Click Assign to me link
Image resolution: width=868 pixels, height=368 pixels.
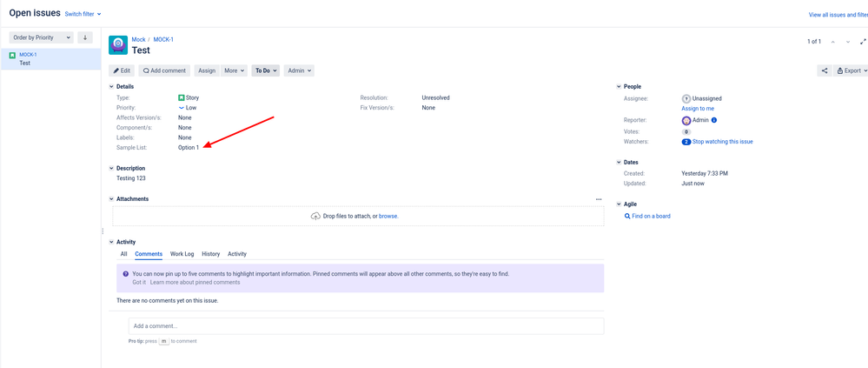(x=698, y=109)
